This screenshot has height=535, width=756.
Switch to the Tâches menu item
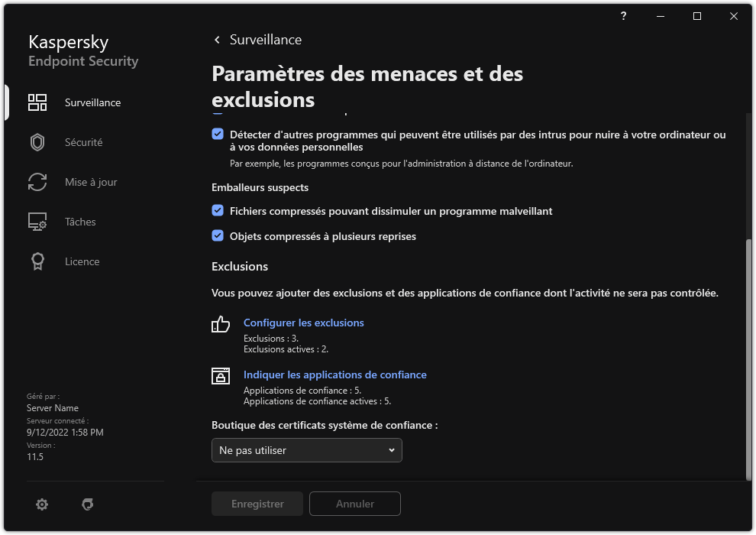pyautogui.click(x=80, y=222)
